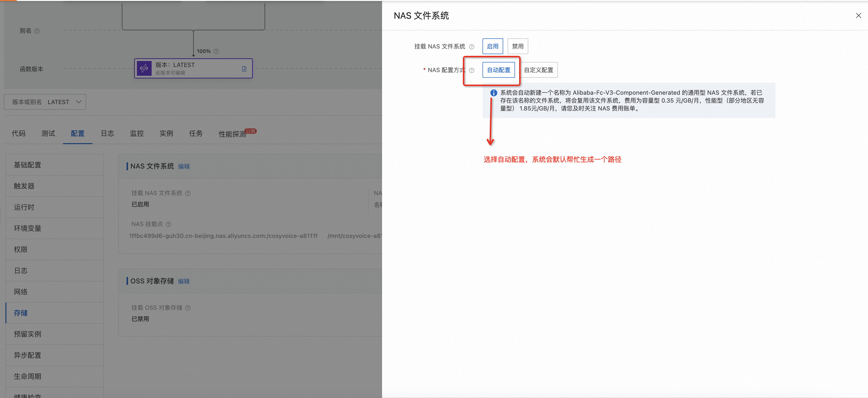
Task: Select 禁用 to disable NAS mounting
Action: pos(517,46)
